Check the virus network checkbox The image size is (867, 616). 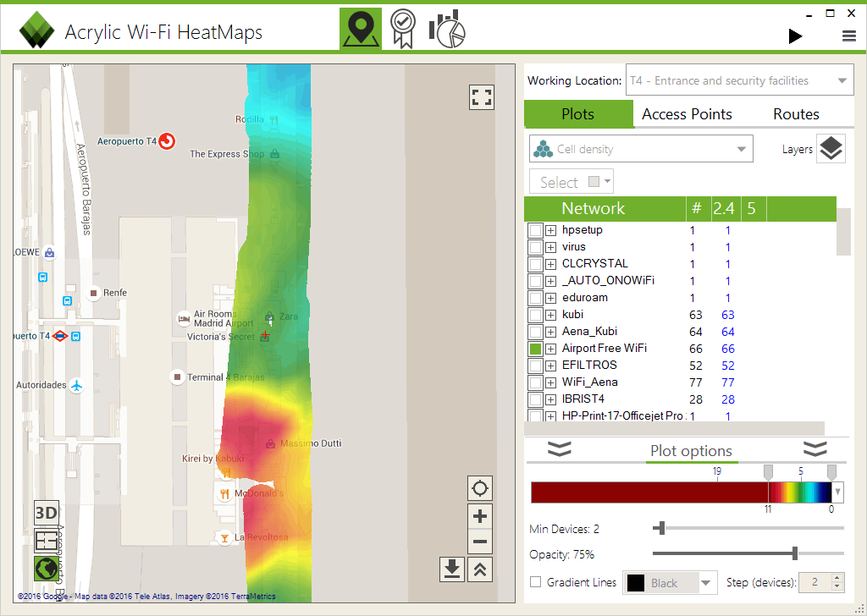pyautogui.click(x=535, y=247)
